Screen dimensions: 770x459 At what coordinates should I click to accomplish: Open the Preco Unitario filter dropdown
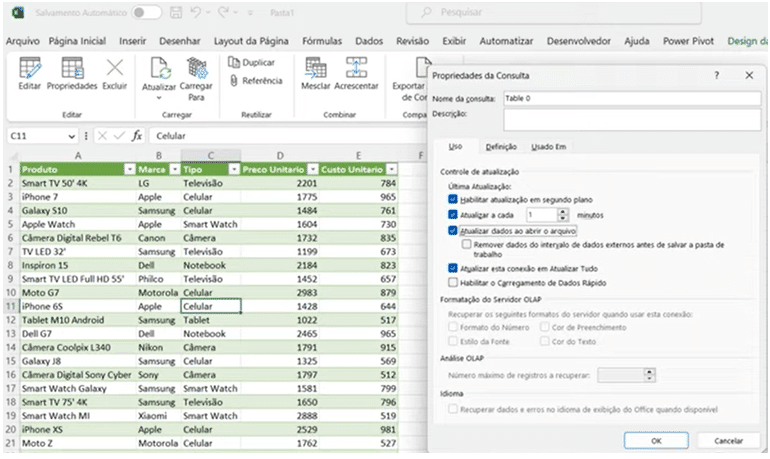313,169
